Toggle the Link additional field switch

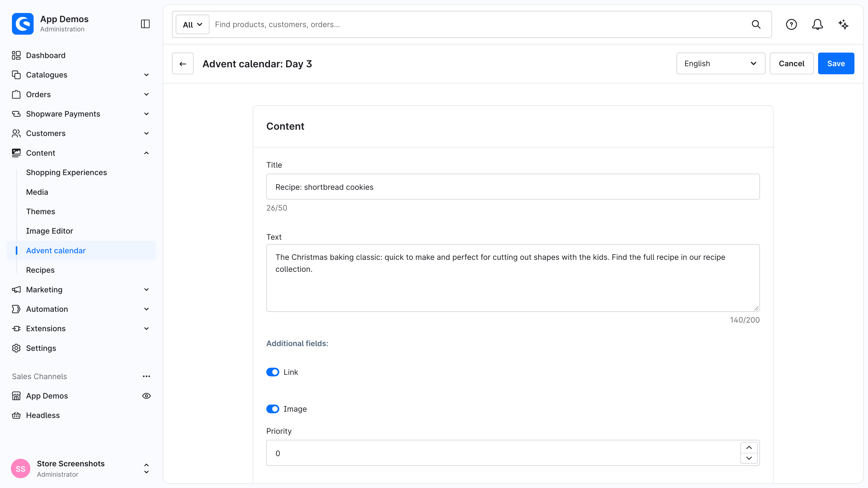tap(273, 372)
